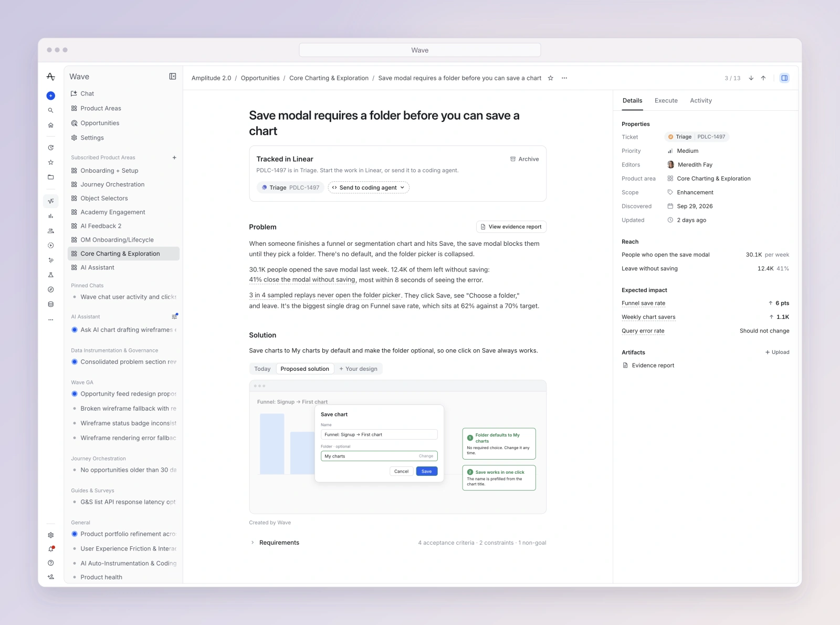This screenshot has width=840, height=625.
Task: Go to previous opportunity with up arrow
Action: (763, 78)
